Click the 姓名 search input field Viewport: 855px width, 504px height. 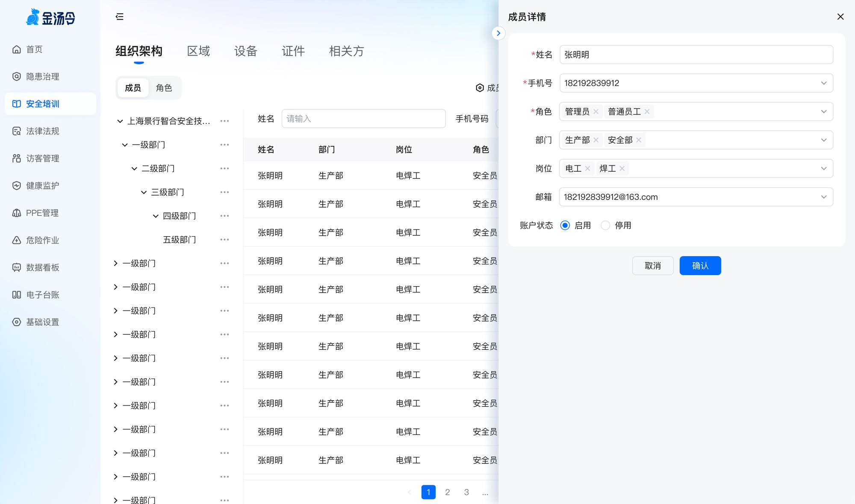pos(363,119)
